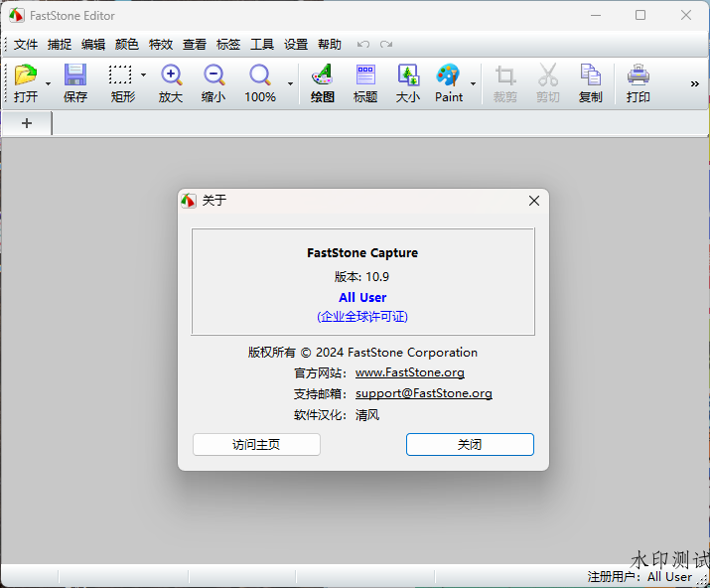Click the 注册用户: All User status text
Screen dimensions: 710x588
click(x=639, y=577)
